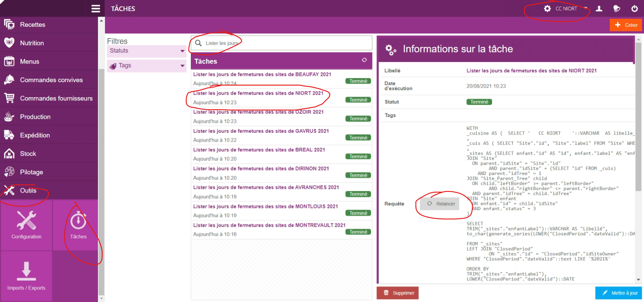Screen dimensions: 644x302
Task: Select the OZOIR 2021 task
Action: 281,117
